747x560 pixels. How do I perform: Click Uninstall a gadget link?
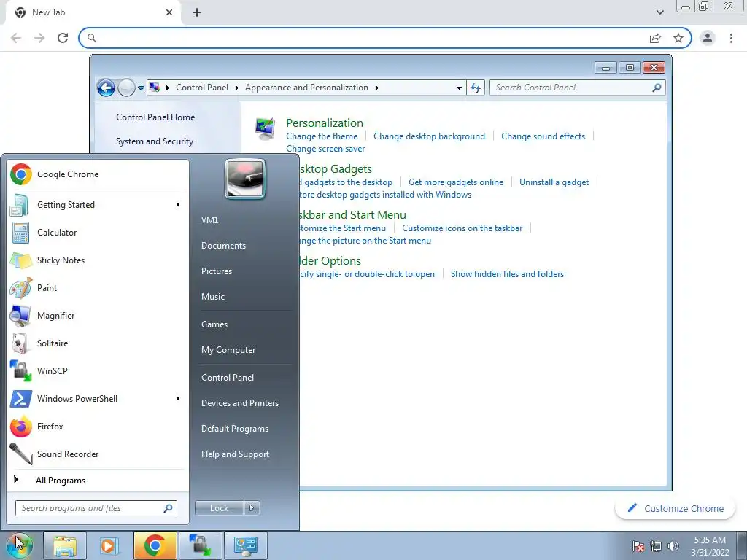click(554, 182)
